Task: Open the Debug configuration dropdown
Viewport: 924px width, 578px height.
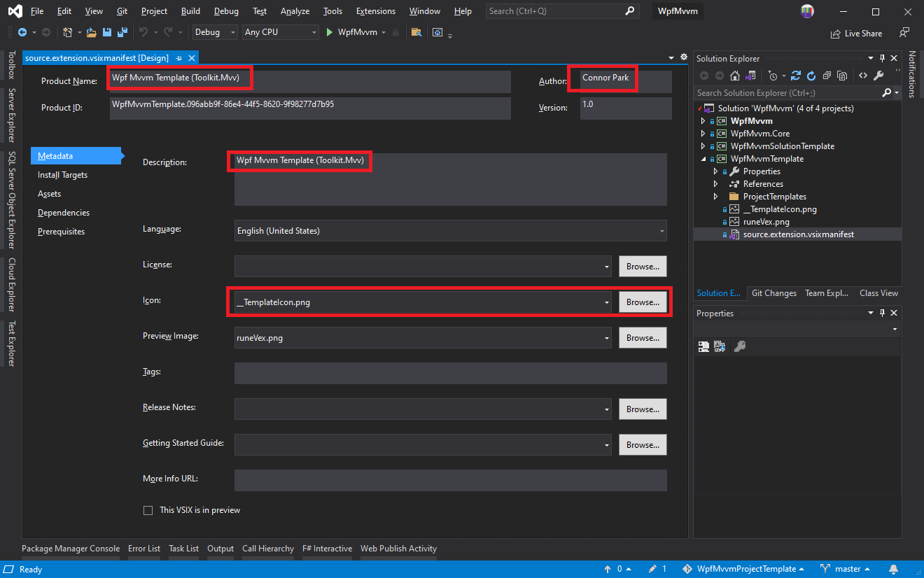Action: (216, 32)
